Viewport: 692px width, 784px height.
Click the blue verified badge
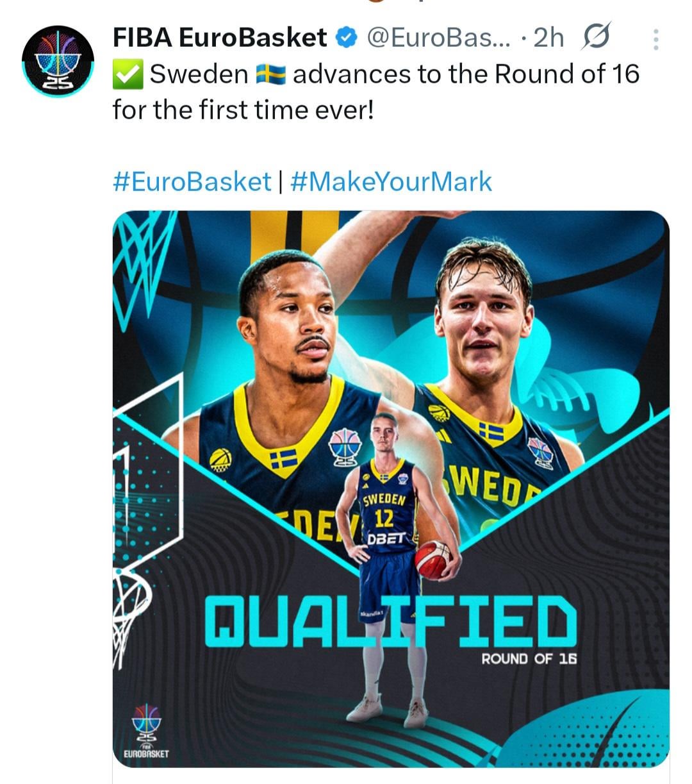tap(346, 38)
